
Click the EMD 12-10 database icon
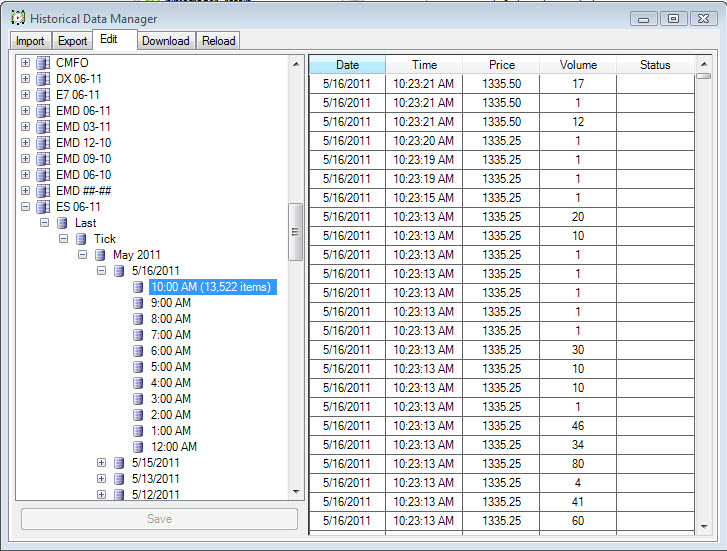coord(43,143)
